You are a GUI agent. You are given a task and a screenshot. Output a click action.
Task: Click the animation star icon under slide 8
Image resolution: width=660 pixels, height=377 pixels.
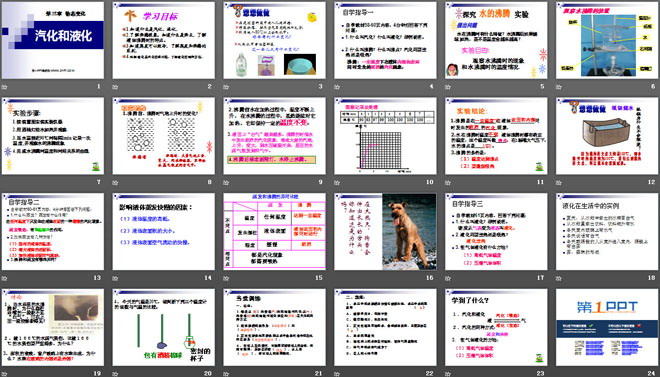(115, 182)
